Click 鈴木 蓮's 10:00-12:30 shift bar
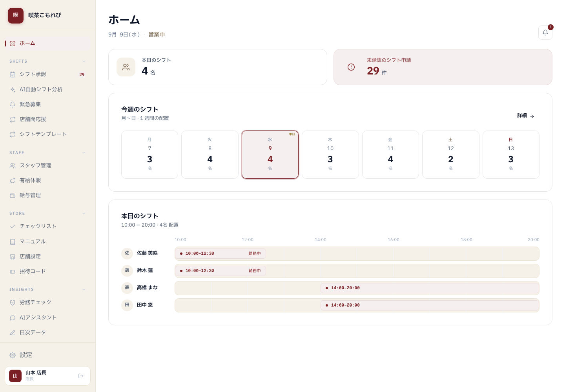The width and height of the screenshot is (565, 392). coord(221,271)
